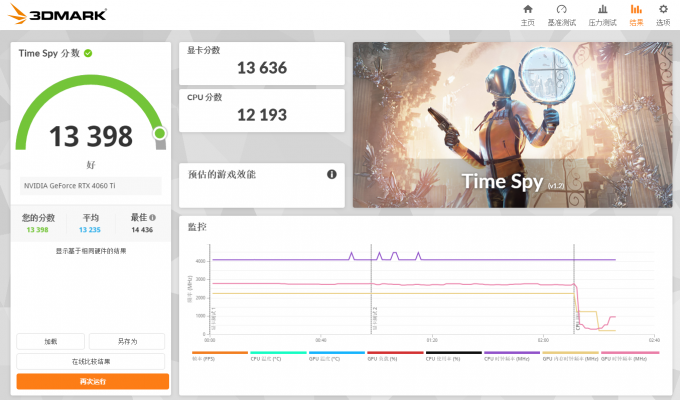Click the 显卡分数 13 636 card
Screen dimensions: 680x400
[262, 63]
